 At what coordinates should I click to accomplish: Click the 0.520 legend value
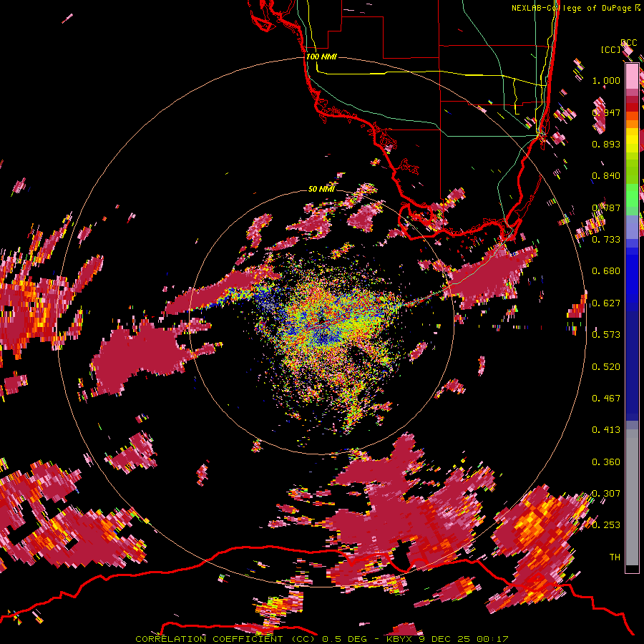(x=606, y=367)
